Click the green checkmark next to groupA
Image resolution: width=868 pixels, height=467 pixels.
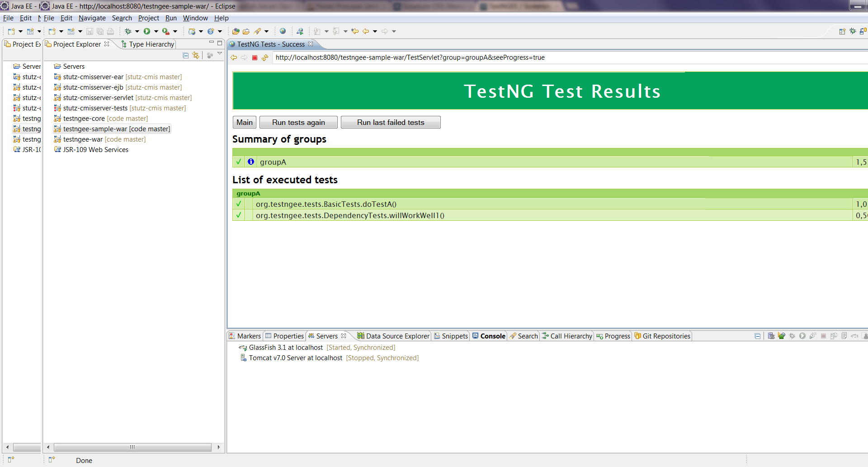[239, 162]
